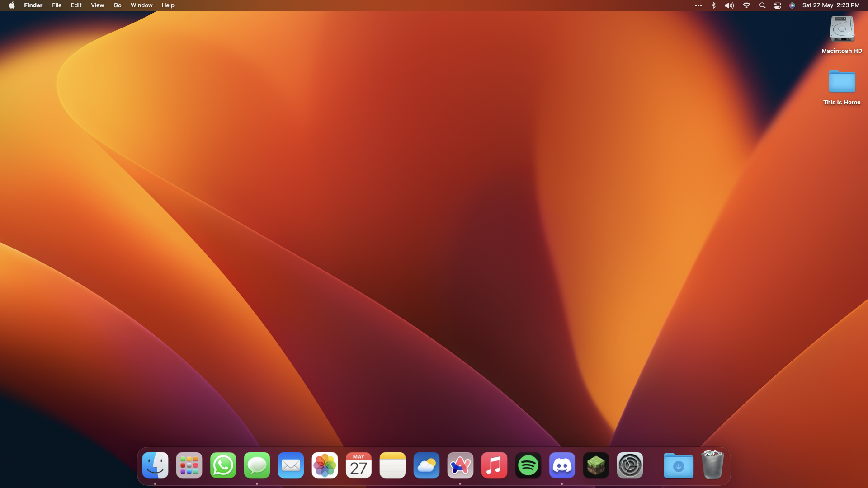This screenshot has width=868, height=488.
Task: Open Control Center in menu bar
Action: pyautogui.click(x=778, y=5)
